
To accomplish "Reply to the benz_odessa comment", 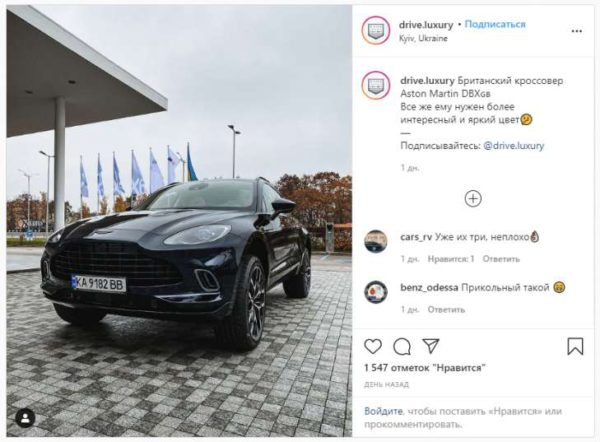I will click(446, 309).
